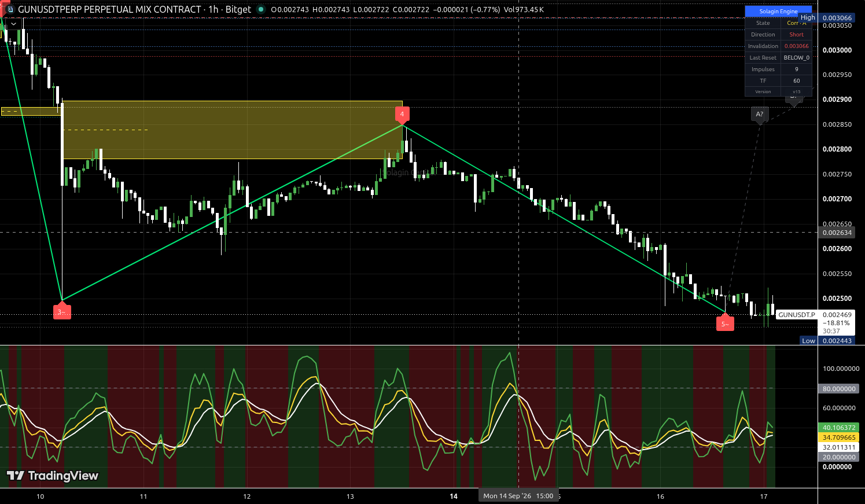Viewport: 865px width, 504px height.
Task: Click the 80.000000 overbought level label
Action: (x=838, y=389)
